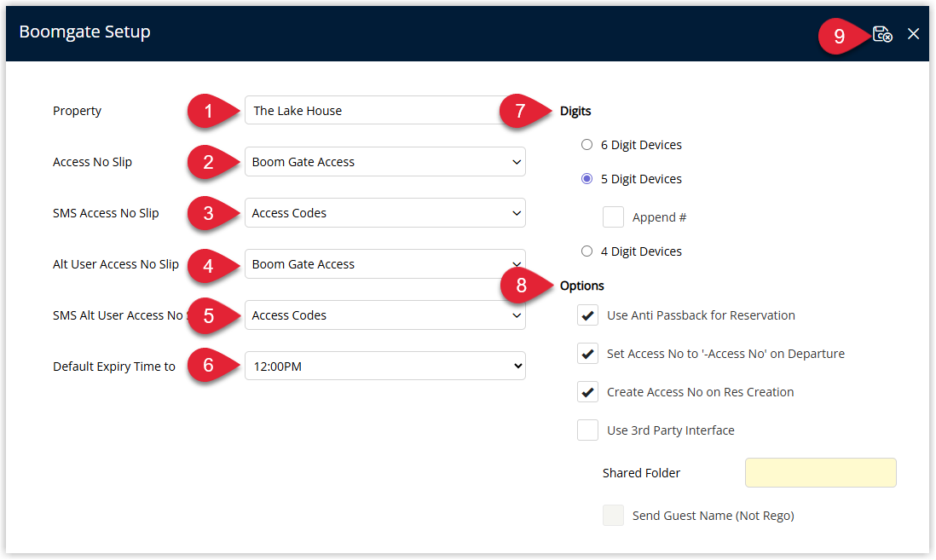Click the Property field 'The Lake House'
The height and width of the screenshot is (560, 936).
(x=385, y=111)
